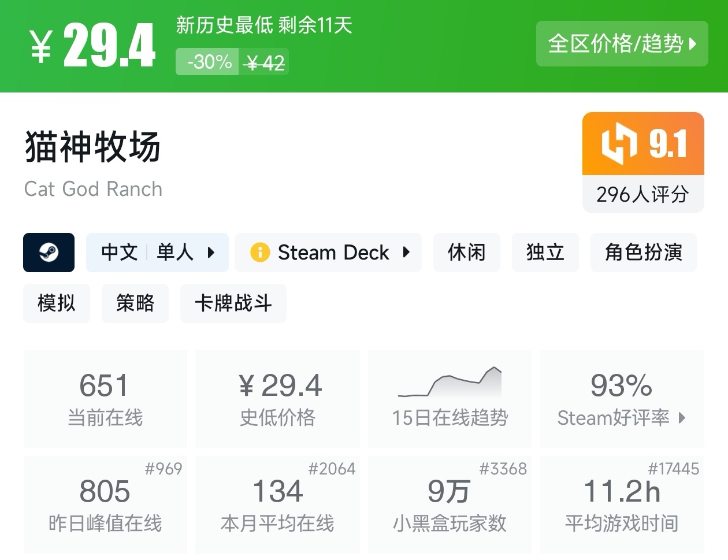Select the 模拟 tag

click(57, 303)
